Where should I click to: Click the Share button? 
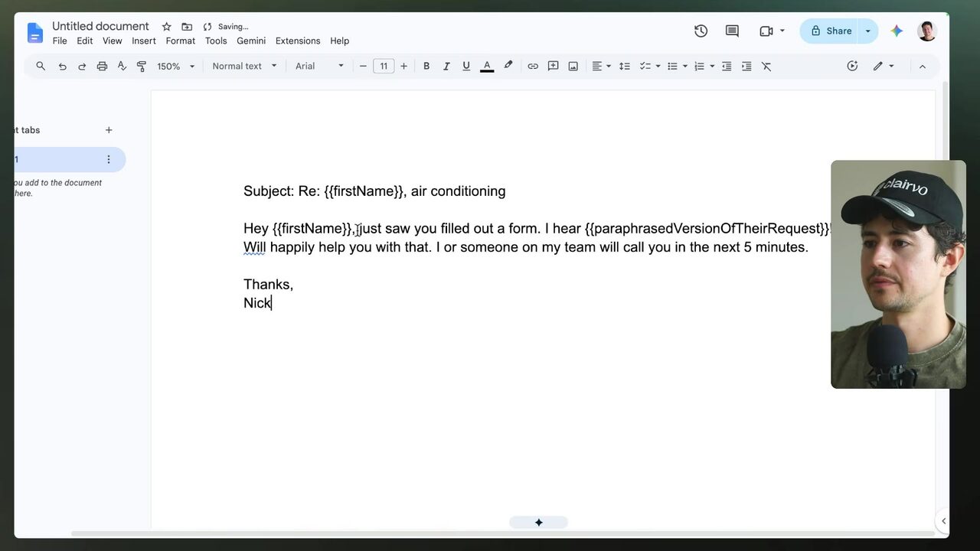tap(831, 31)
